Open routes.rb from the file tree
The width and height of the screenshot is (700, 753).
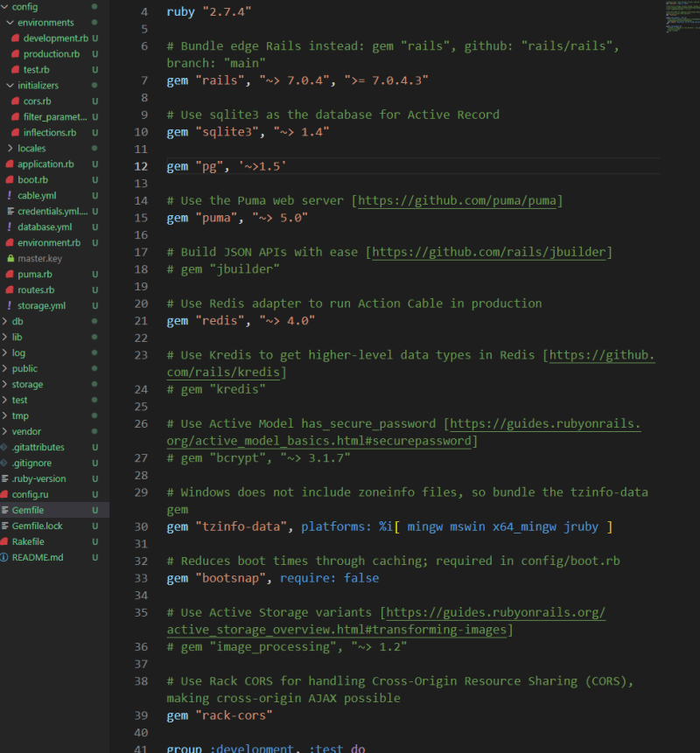pos(36,289)
